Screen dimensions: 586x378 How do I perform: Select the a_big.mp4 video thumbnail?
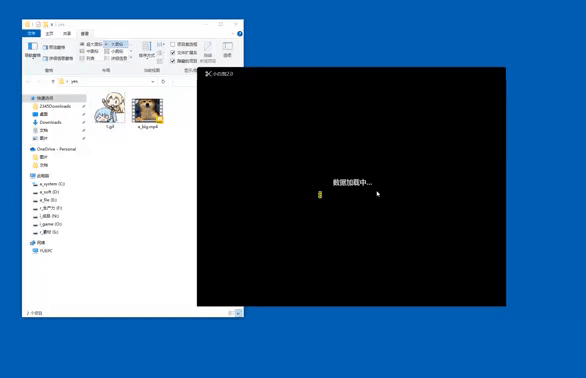pyautogui.click(x=148, y=111)
